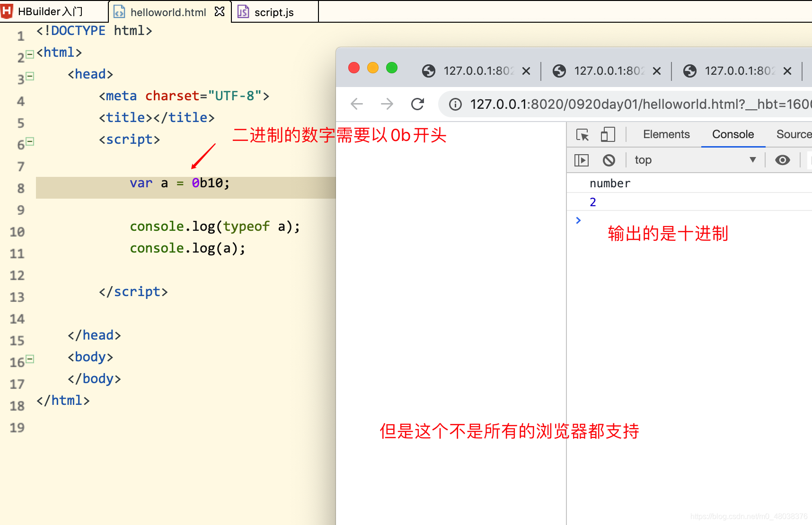Select the second 127.0.0.1 browser tab
This screenshot has height=525, width=812.
[609, 71]
